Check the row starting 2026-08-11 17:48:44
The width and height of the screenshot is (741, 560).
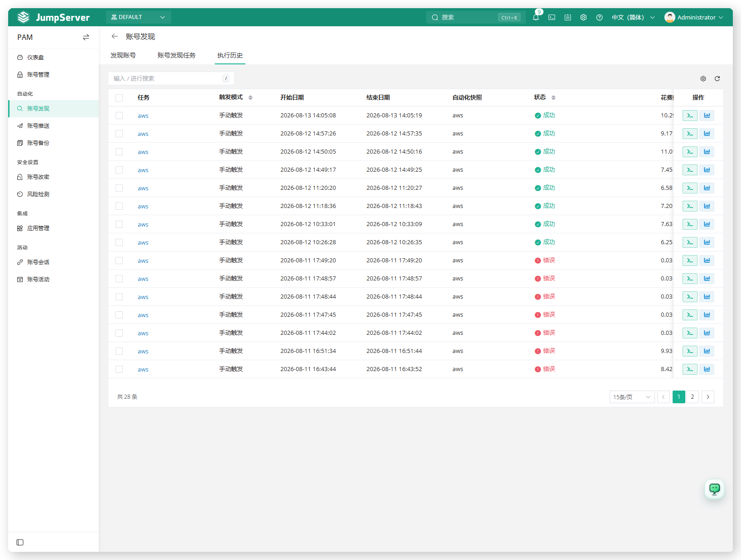[x=119, y=297]
